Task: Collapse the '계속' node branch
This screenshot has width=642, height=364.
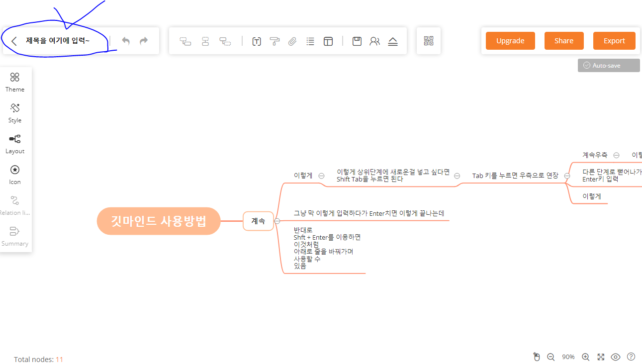Action: pyautogui.click(x=277, y=221)
